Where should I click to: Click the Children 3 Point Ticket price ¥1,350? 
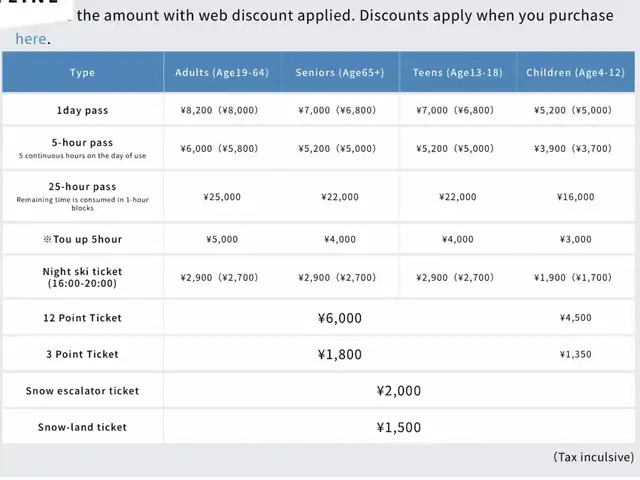[575, 354]
